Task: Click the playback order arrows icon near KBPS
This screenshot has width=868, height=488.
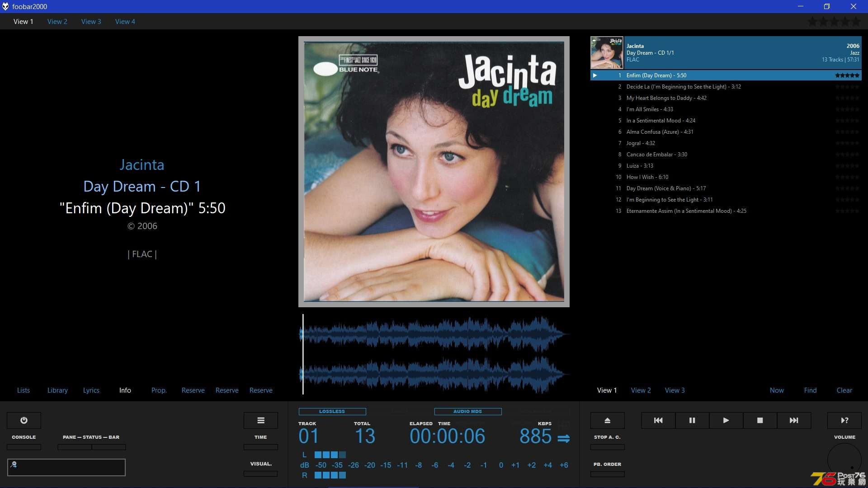Action: 563,438
